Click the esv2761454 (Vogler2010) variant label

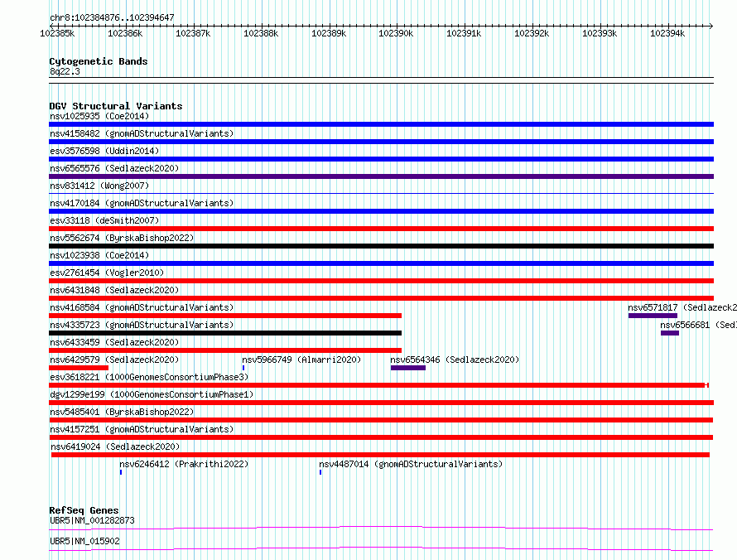click(x=107, y=273)
